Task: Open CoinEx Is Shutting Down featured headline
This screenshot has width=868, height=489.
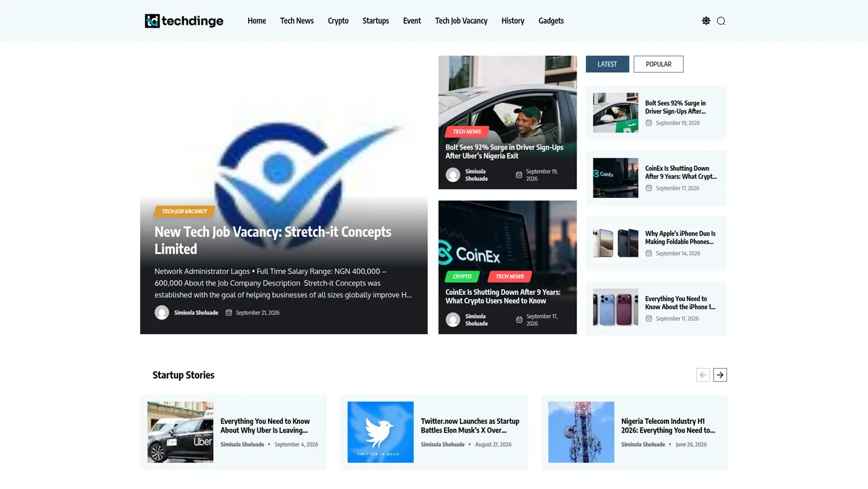Action: [503, 297]
